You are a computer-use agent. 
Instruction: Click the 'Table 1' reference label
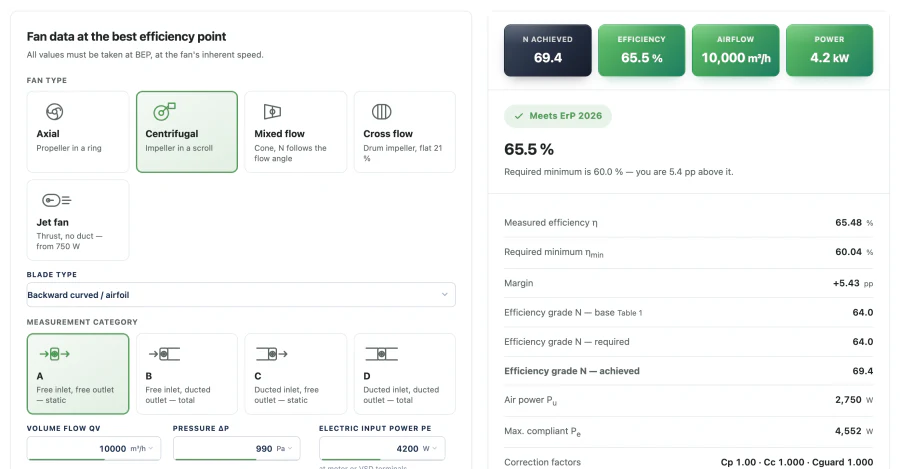pos(630,313)
